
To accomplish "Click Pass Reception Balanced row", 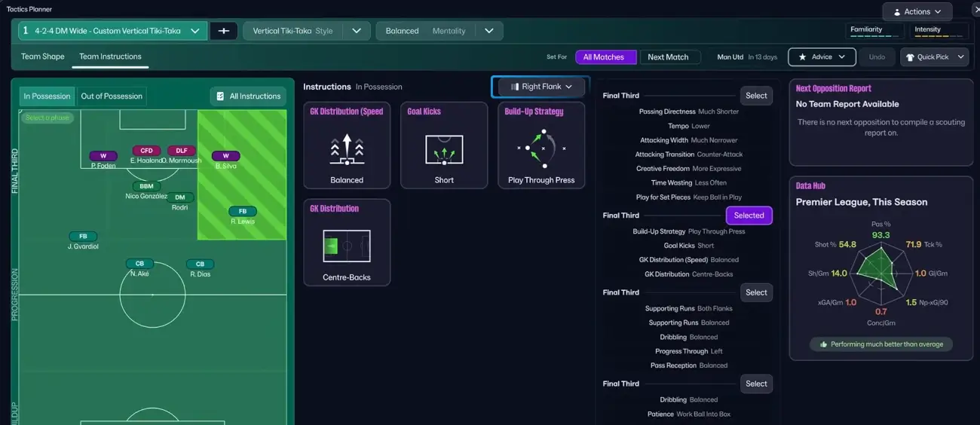I will [x=689, y=365].
